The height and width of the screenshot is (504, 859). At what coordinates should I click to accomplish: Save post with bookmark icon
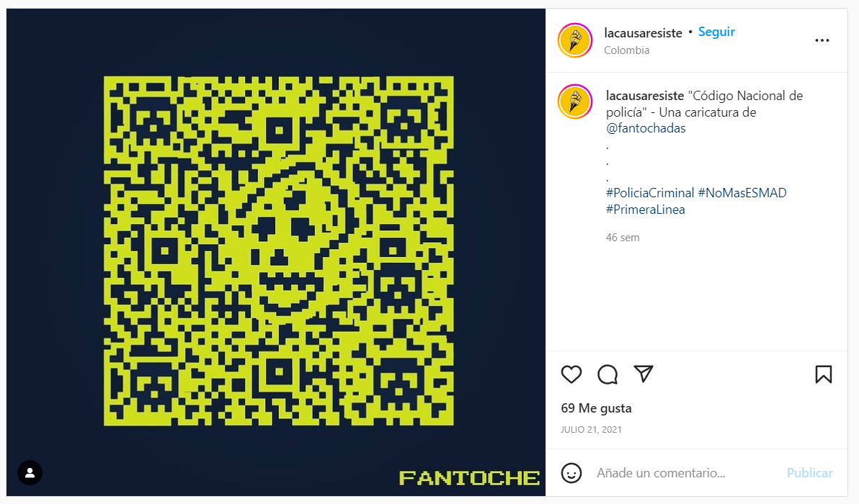[824, 374]
